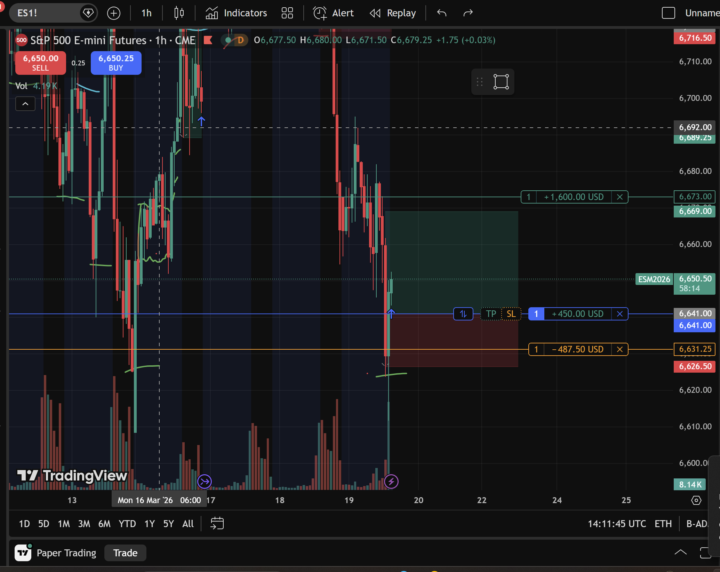720x572 pixels.
Task: Click the purple lightning event marker
Action: click(x=391, y=482)
